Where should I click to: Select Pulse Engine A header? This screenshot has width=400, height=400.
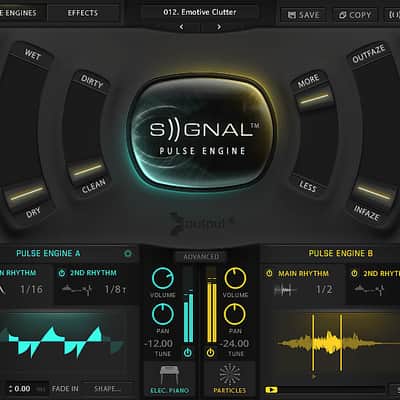tap(48, 253)
